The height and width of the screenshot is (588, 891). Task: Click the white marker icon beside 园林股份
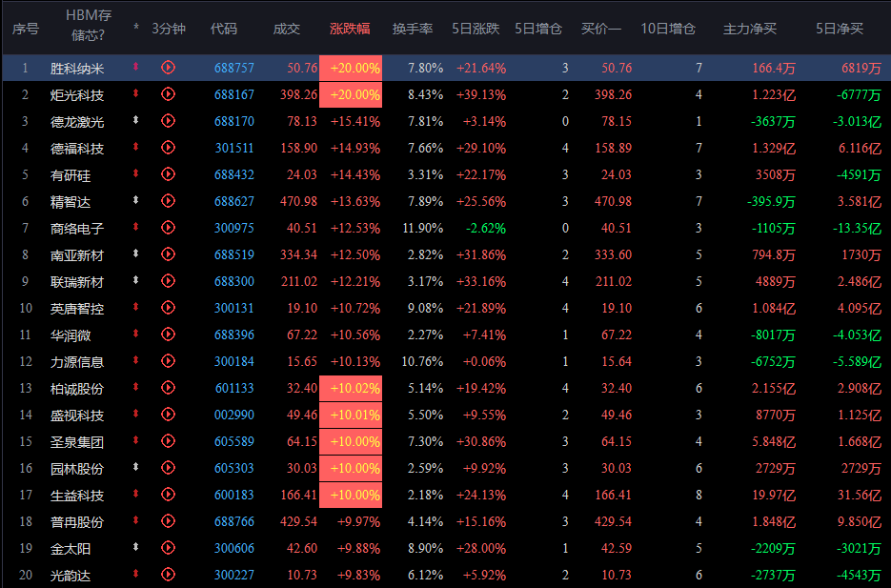click(x=136, y=467)
